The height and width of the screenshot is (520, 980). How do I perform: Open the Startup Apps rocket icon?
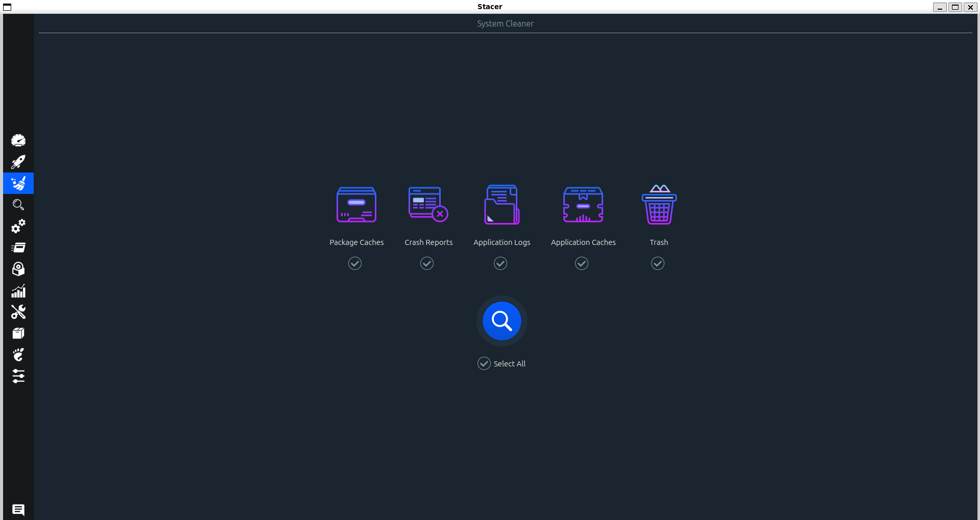[18, 162]
